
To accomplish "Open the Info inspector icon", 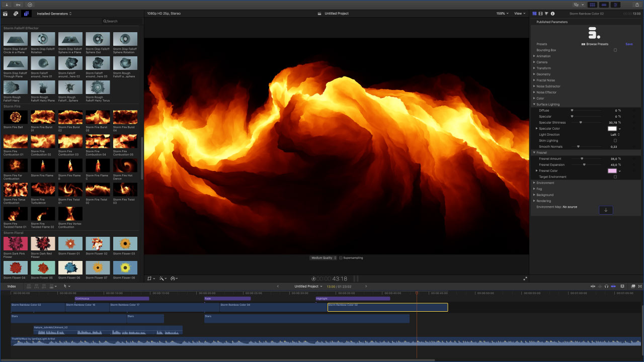I will pos(553,14).
